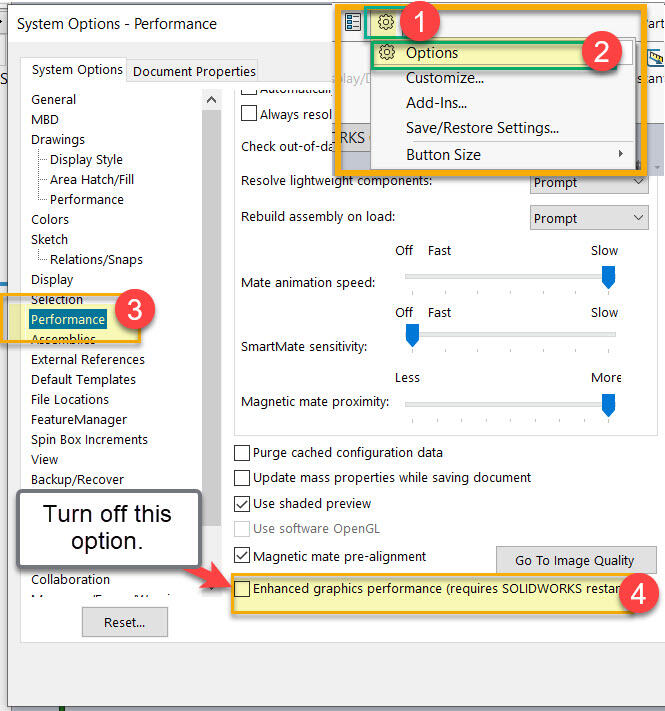Choose Add-Ins... menu entry

[x=436, y=103]
